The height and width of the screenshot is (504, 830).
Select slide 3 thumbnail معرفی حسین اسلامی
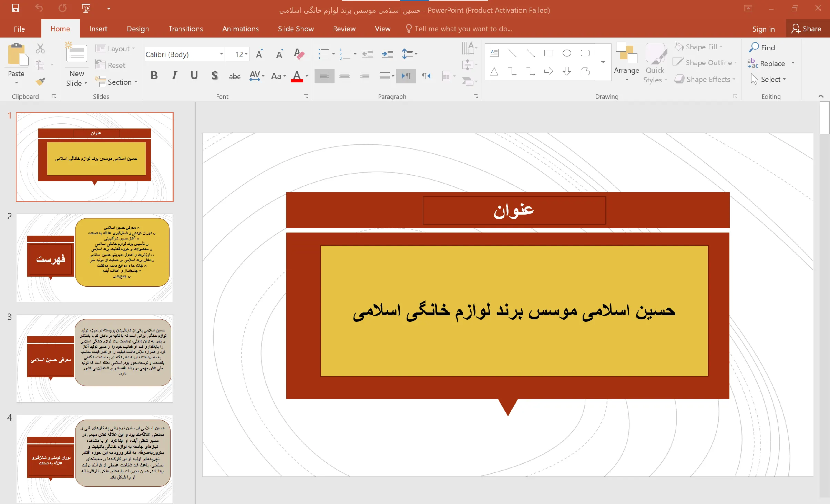click(x=95, y=358)
